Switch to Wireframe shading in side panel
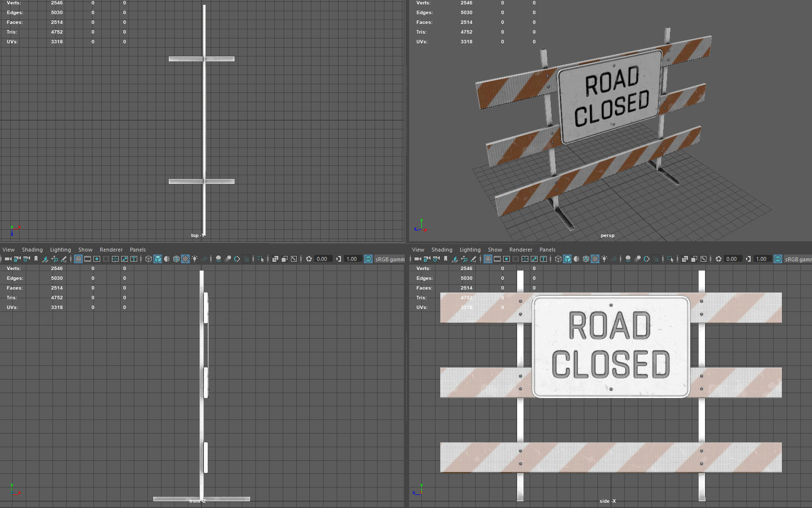The image size is (812, 508). click(x=558, y=259)
